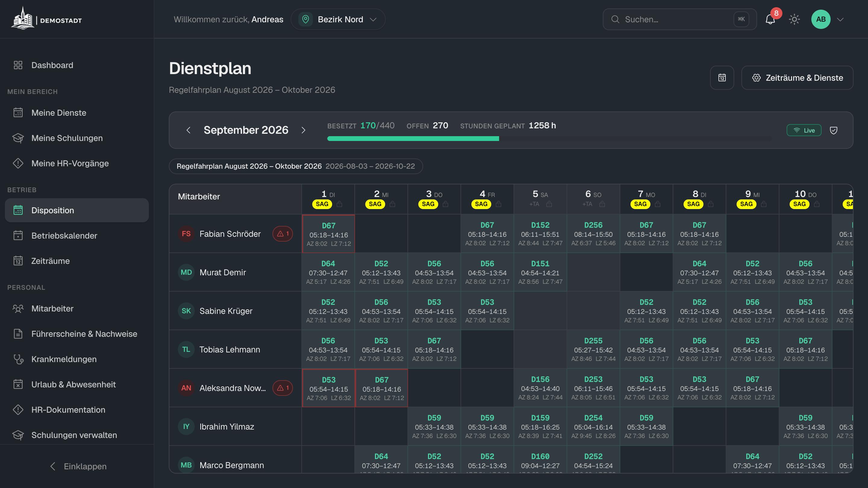Click the Mitarbeiter people icon
The height and width of the screenshot is (488, 868).
18,308
